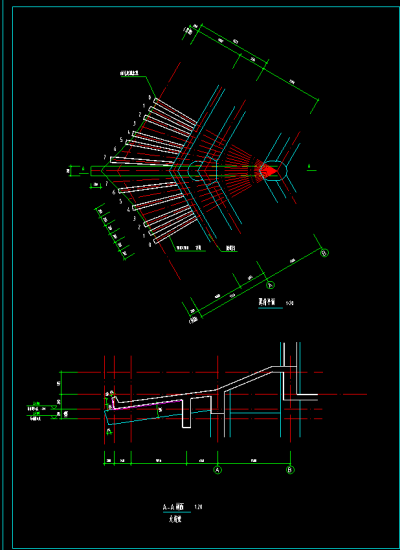
Task: Select rafter number 0 at top of fan
Action: click(150, 97)
